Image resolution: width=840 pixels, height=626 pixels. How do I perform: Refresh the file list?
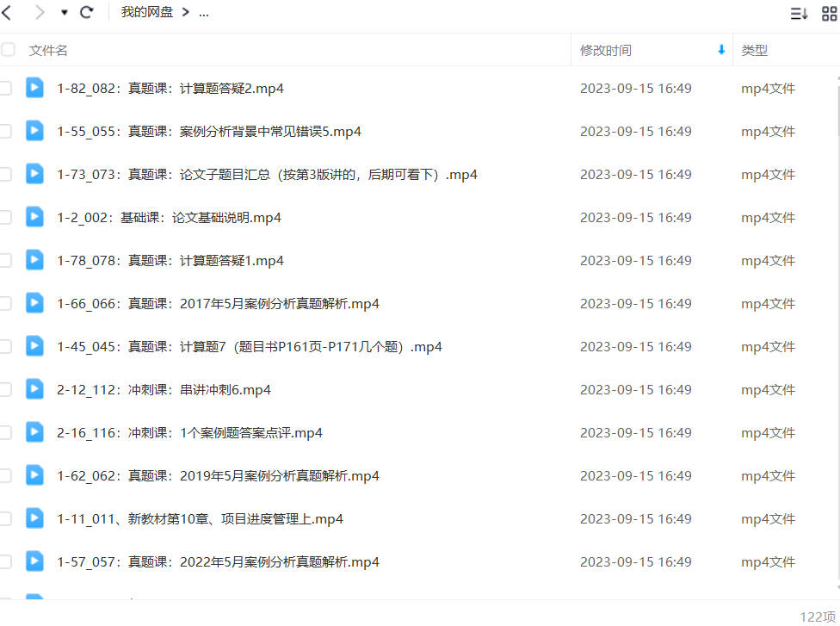coord(86,12)
